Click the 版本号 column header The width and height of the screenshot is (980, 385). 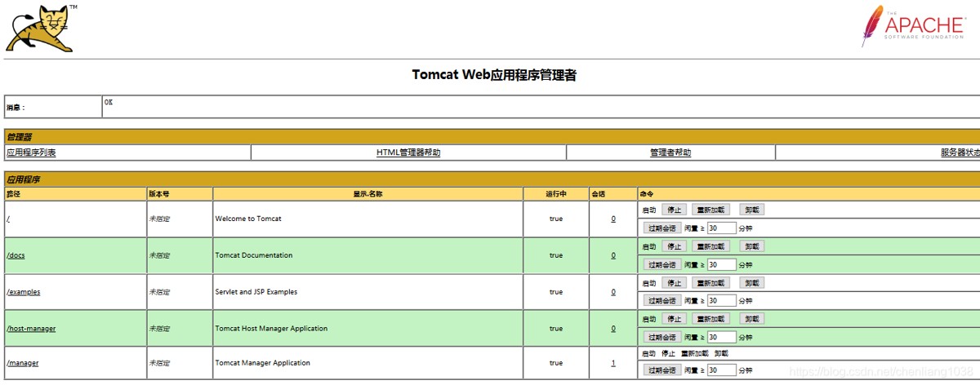[x=159, y=194]
